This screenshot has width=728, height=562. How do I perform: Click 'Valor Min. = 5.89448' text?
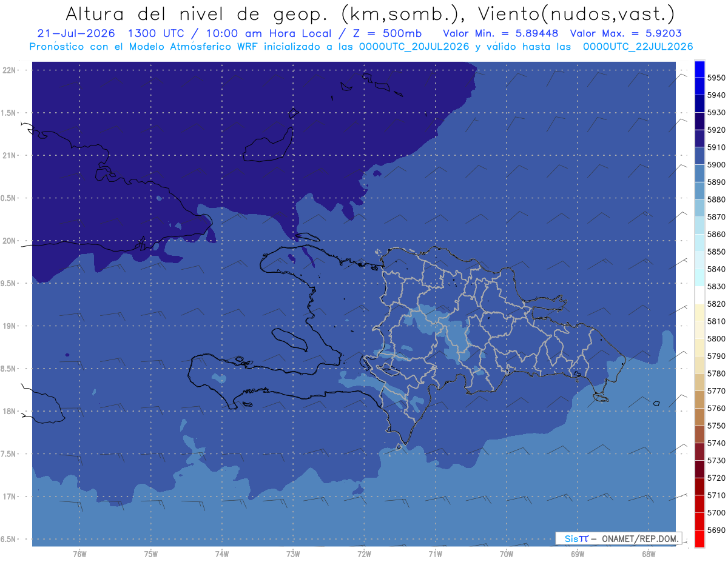[500, 33]
